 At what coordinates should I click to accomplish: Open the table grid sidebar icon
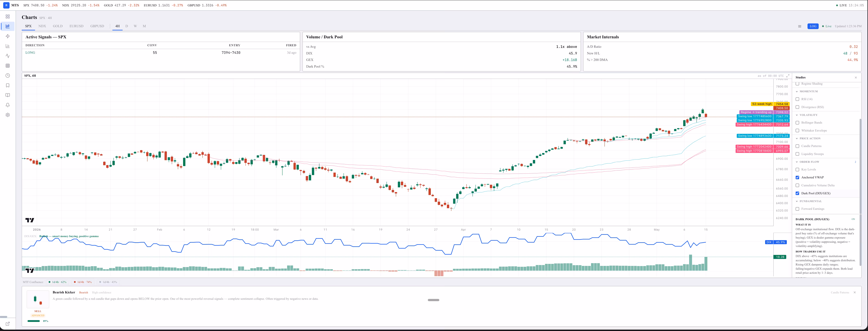click(8, 66)
